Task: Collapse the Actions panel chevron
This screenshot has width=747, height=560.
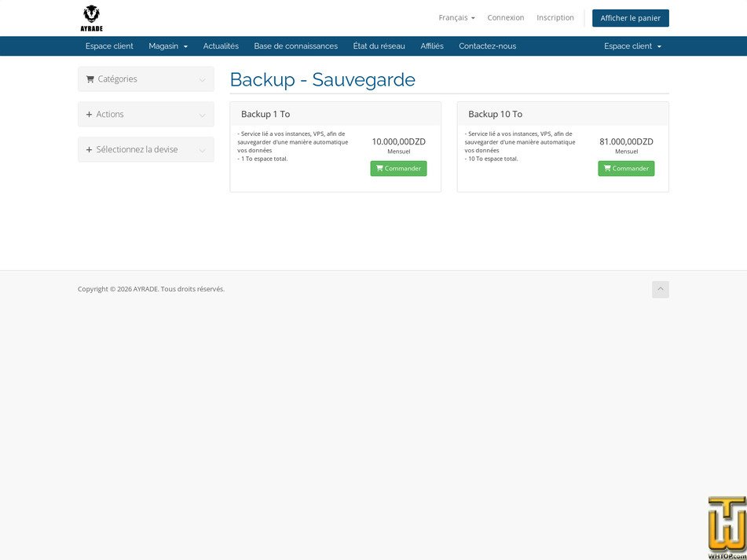Action: 202,115
